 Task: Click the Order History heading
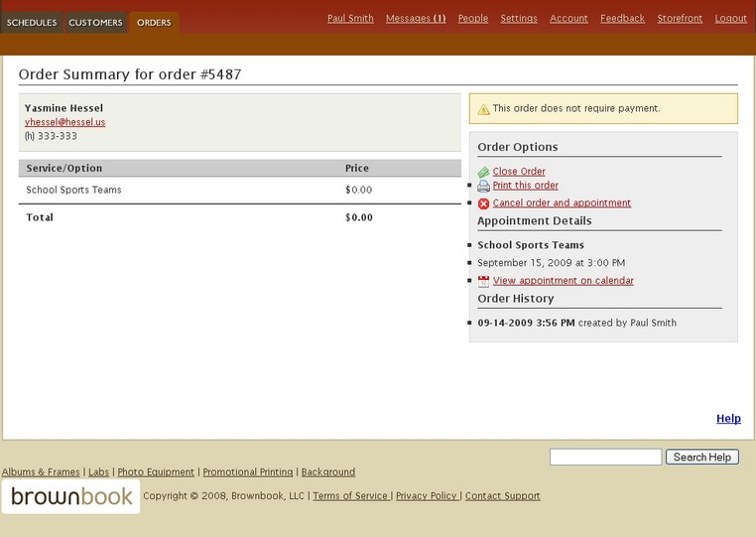(516, 299)
